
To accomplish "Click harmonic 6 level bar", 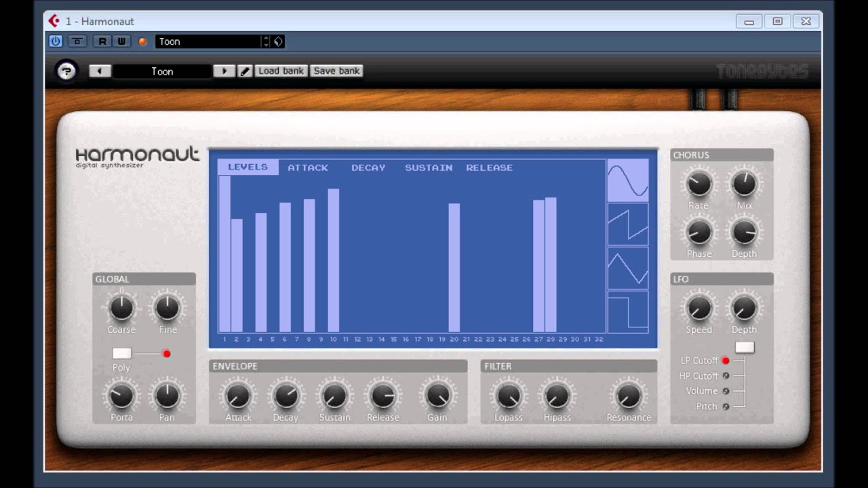I will [285, 267].
